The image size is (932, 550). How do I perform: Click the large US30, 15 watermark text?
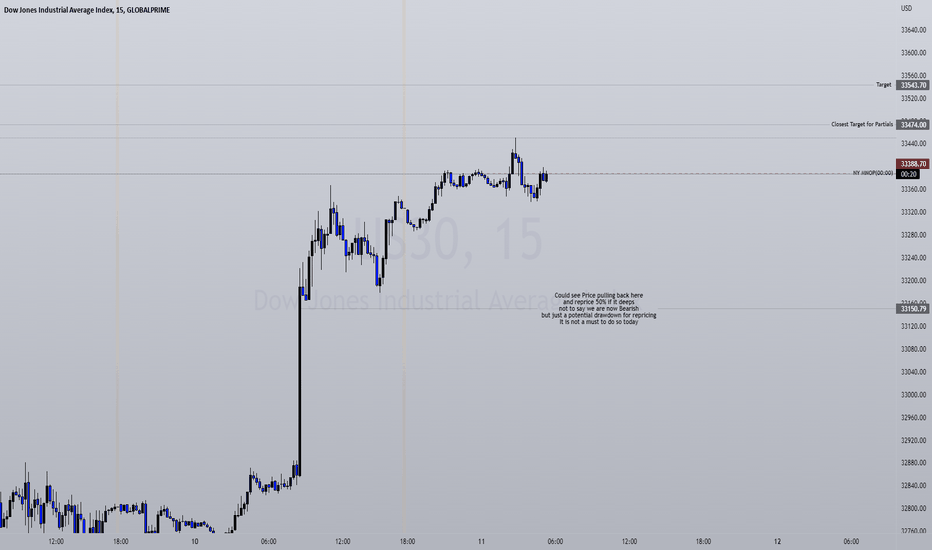pos(449,240)
